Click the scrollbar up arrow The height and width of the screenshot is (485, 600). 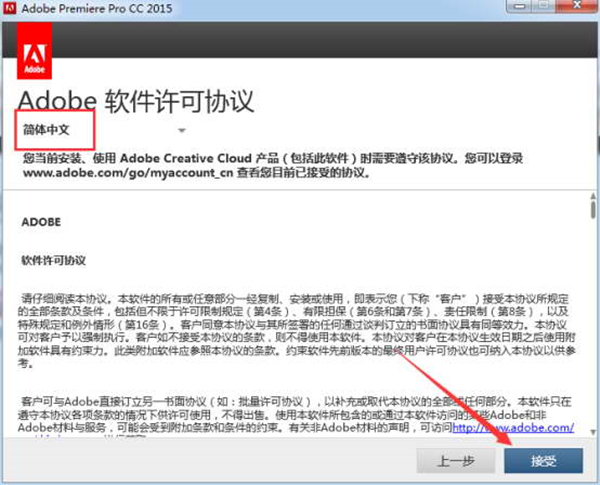pyautogui.click(x=593, y=196)
